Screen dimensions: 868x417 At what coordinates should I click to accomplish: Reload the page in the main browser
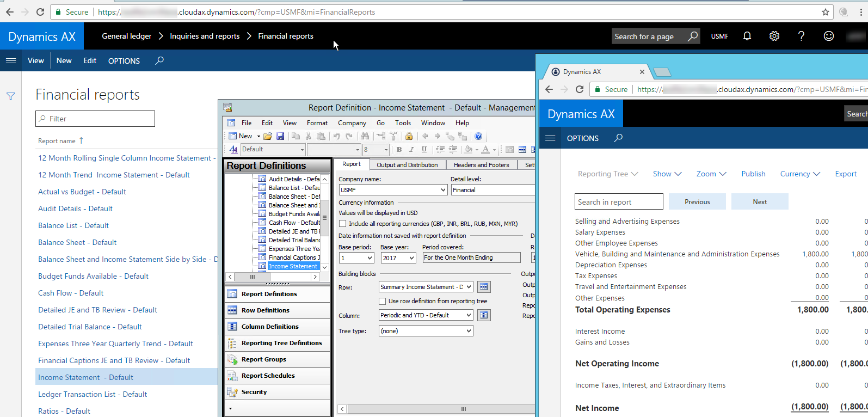pos(40,11)
